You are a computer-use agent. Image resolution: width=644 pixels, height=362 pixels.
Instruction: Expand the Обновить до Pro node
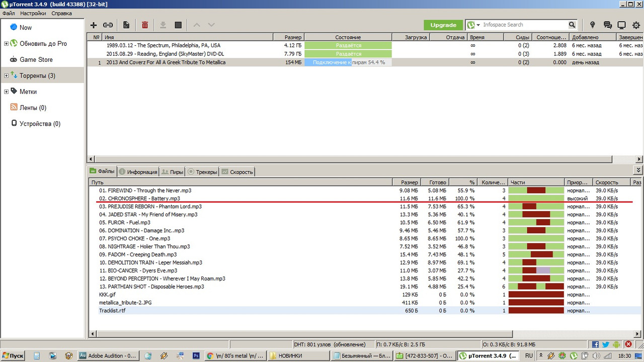(6, 44)
